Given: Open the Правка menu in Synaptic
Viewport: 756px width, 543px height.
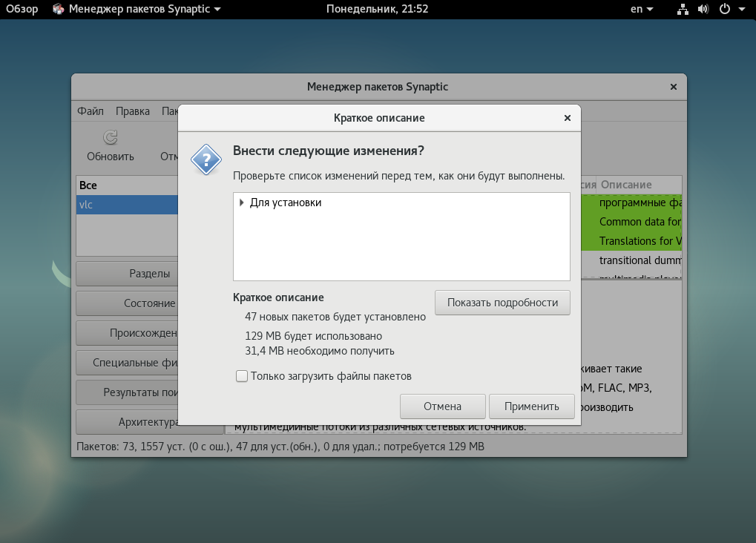Looking at the screenshot, I should point(133,111).
